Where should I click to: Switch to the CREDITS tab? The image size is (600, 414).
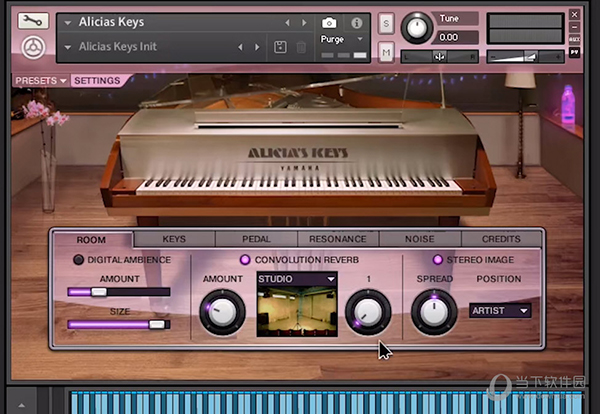501,239
